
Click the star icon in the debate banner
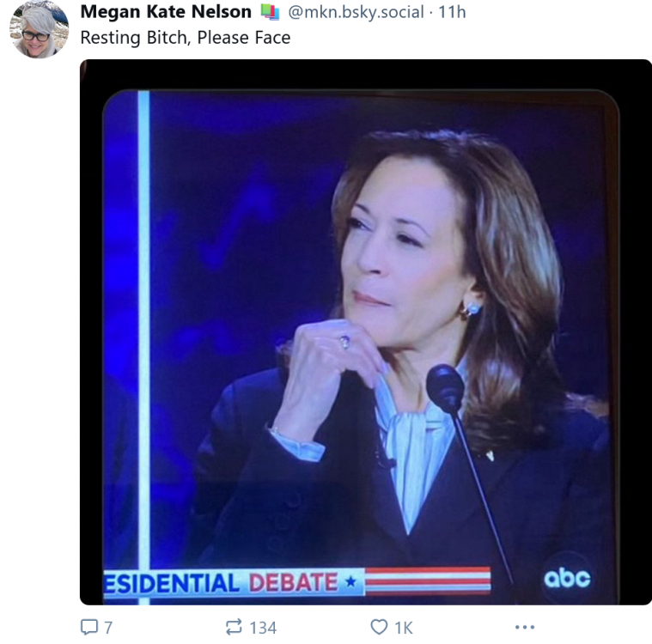pyautogui.click(x=350, y=583)
